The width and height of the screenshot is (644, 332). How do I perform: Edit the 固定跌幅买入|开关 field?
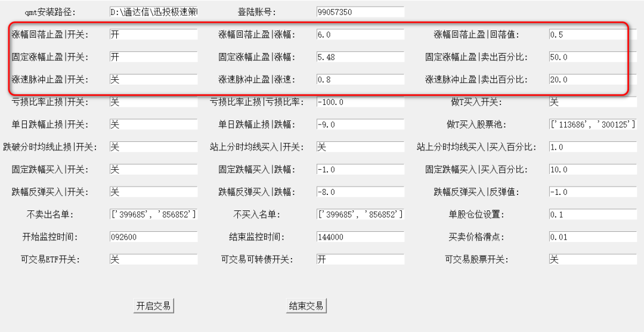(x=154, y=169)
